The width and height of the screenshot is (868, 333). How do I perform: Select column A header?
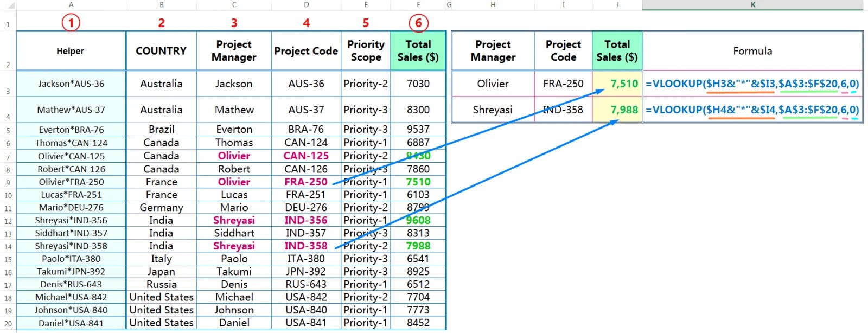click(x=71, y=4)
